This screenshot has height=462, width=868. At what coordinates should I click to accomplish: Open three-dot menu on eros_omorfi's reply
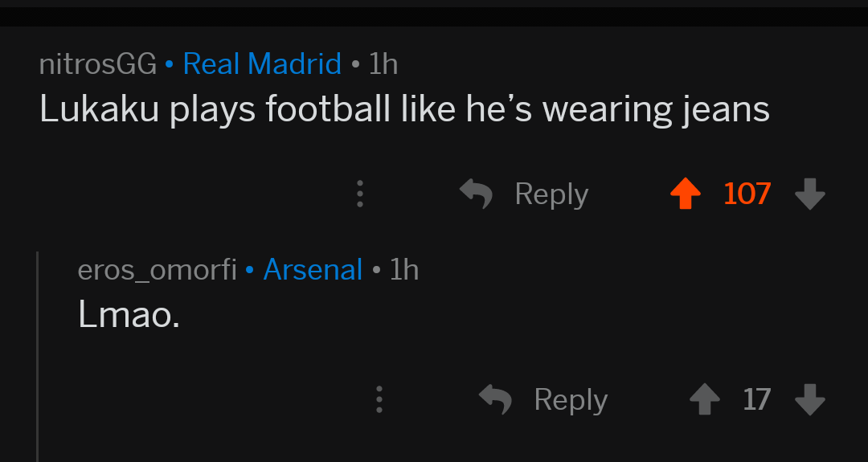(x=379, y=399)
